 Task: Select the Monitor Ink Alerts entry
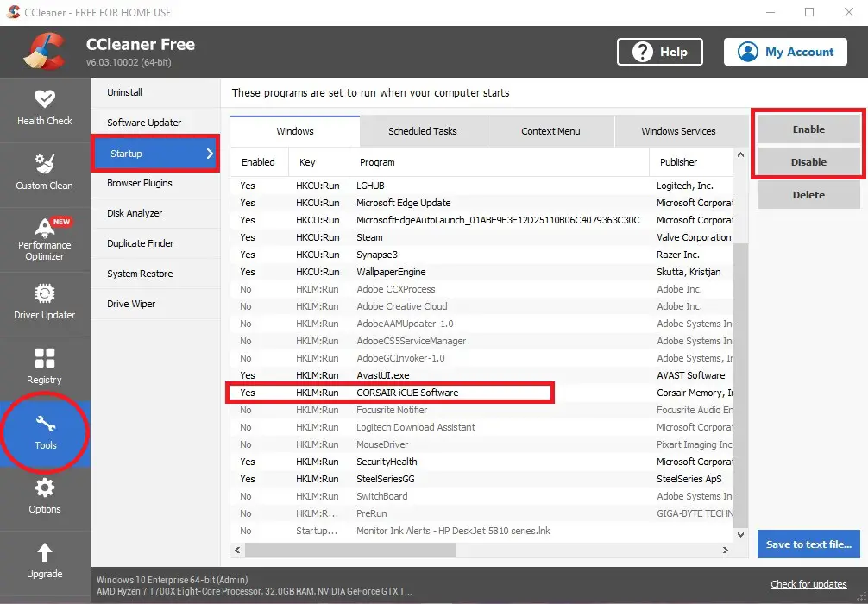point(482,531)
